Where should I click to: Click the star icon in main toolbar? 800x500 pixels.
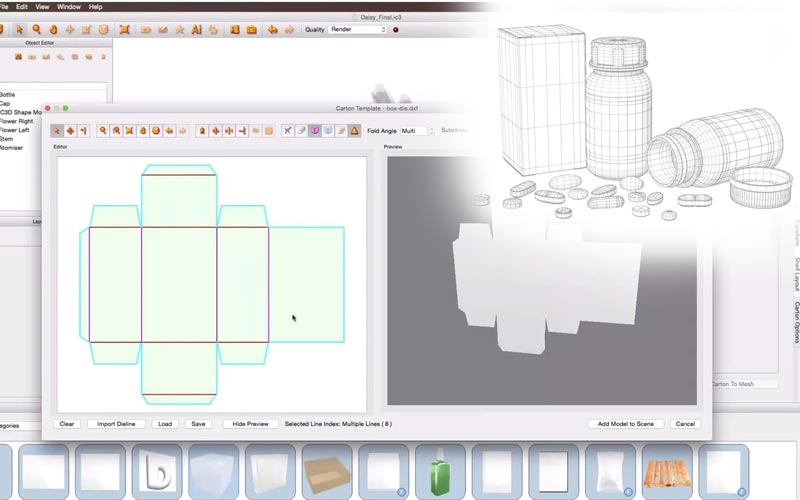click(180, 30)
